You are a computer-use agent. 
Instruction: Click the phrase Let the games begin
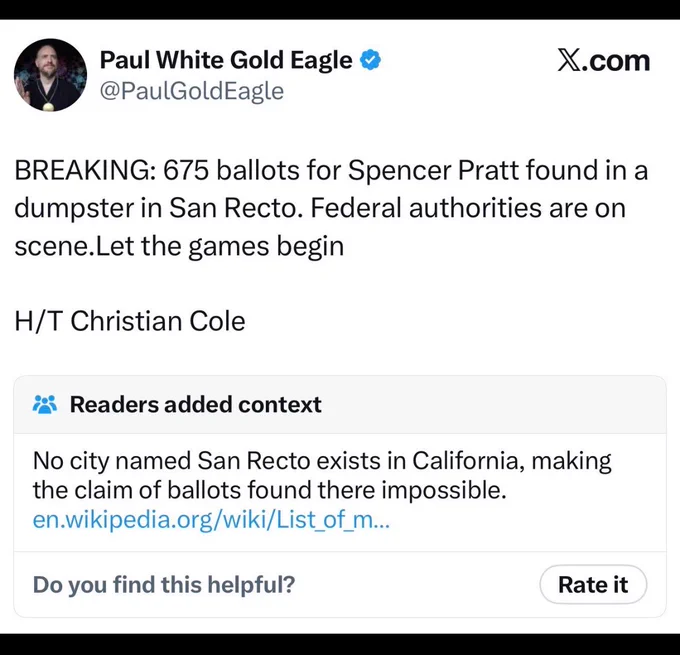pyautogui.click(x=219, y=247)
